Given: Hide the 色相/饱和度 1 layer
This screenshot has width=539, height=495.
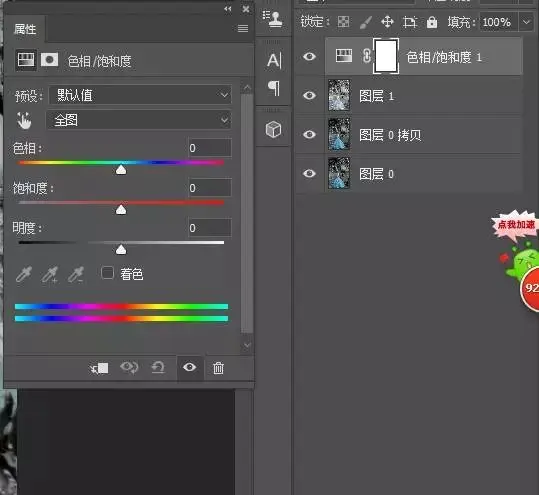Looking at the screenshot, I should [x=309, y=56].
